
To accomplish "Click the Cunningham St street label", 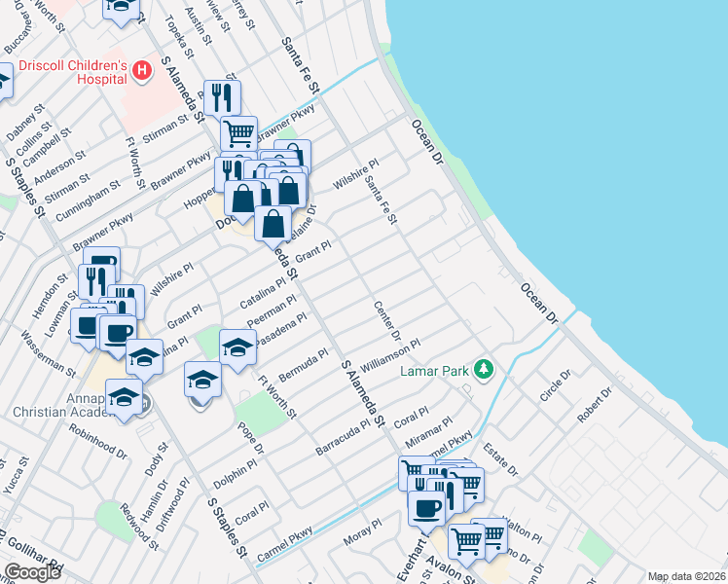I will pos(89,201).
